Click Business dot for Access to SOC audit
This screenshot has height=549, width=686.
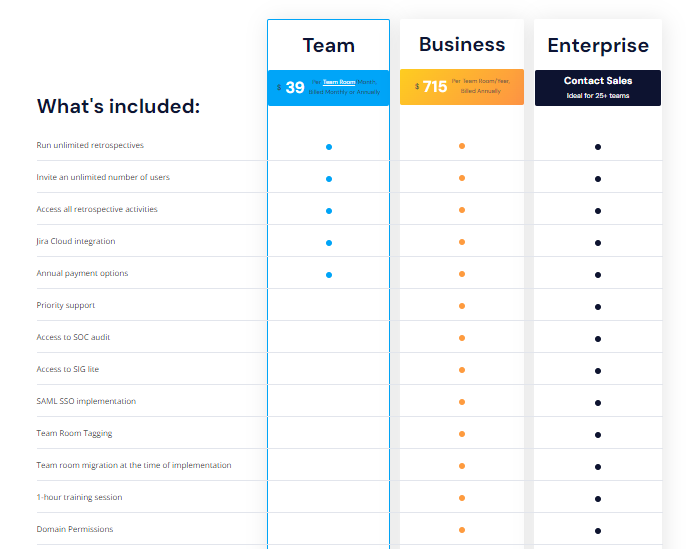[462, 338]
